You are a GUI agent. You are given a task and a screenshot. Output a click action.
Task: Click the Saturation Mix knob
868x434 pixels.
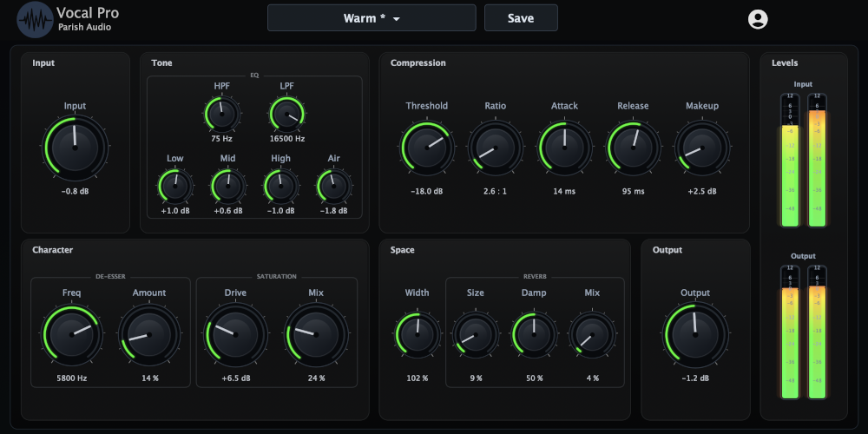coord(316,335)
